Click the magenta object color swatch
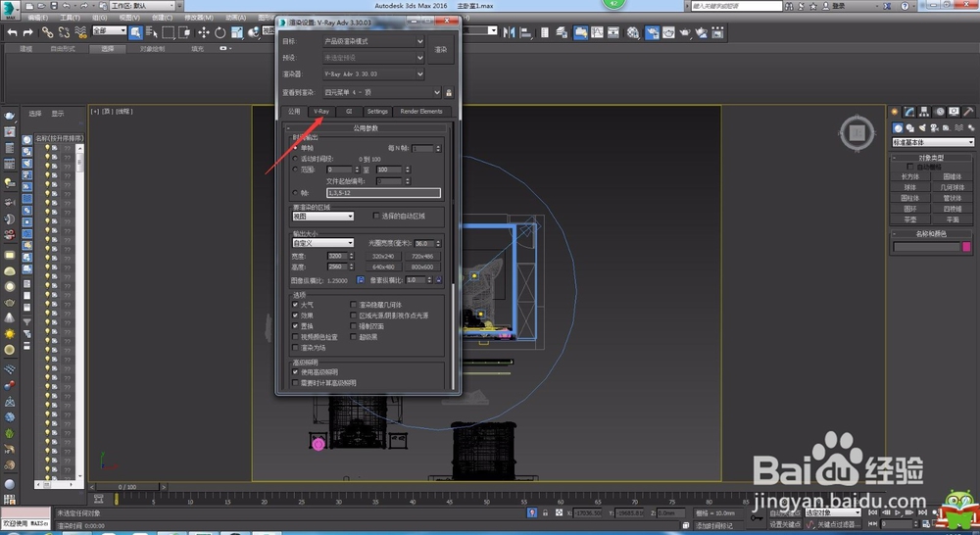The height and width of the screenshot is (535, 980). point(966,247)
